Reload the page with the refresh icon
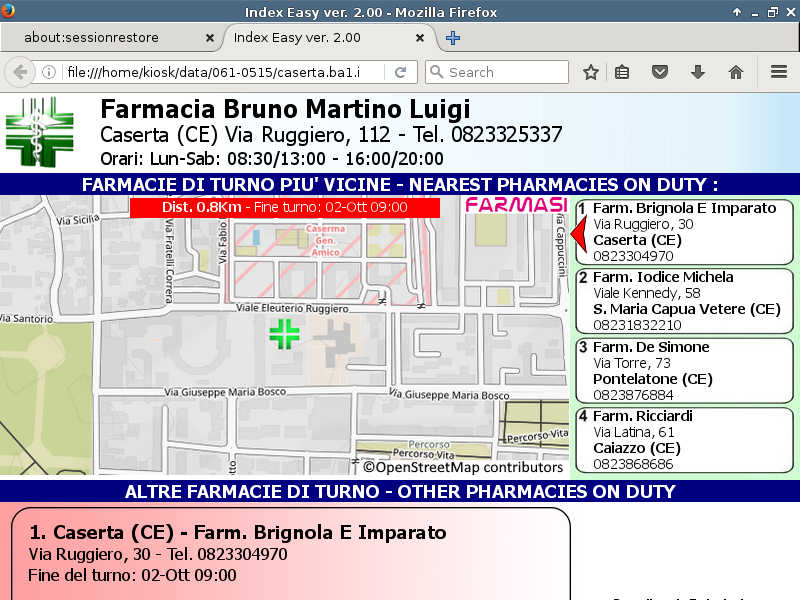800x600 pixels. coord(400,72)
